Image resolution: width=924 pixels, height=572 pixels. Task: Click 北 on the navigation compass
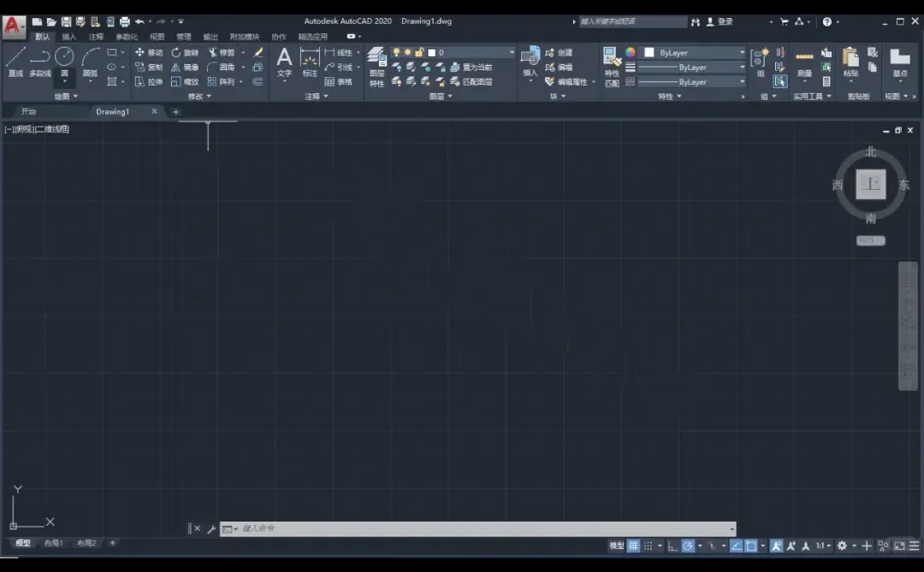[x=870, y=151]
